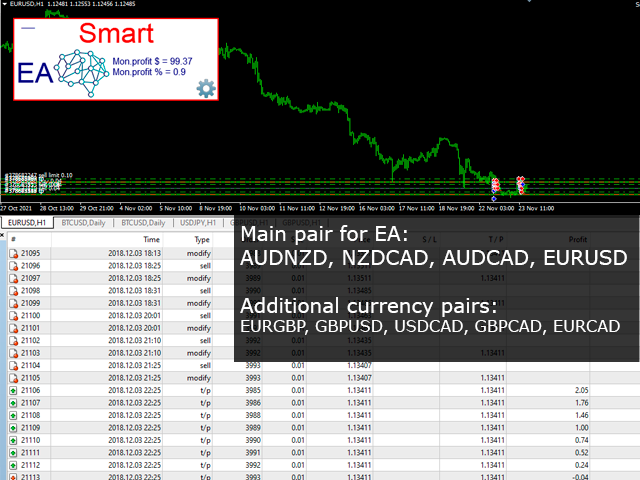Viewport: 640px width, 480px height.
Task: Open the second BTCUSD,Daily chart tab
Action: click(143, 222)
